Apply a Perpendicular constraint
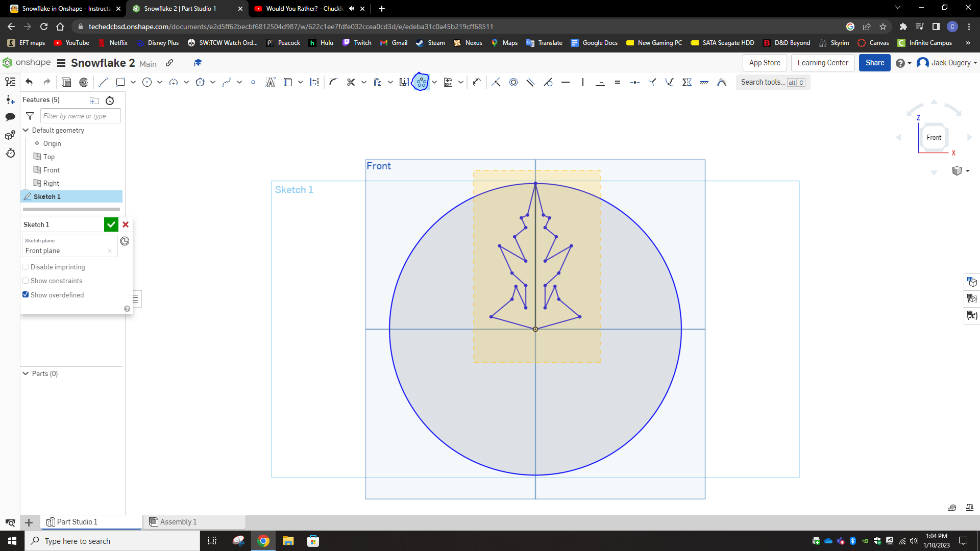This screenshot has width=980, height=551. coord(601,82)
